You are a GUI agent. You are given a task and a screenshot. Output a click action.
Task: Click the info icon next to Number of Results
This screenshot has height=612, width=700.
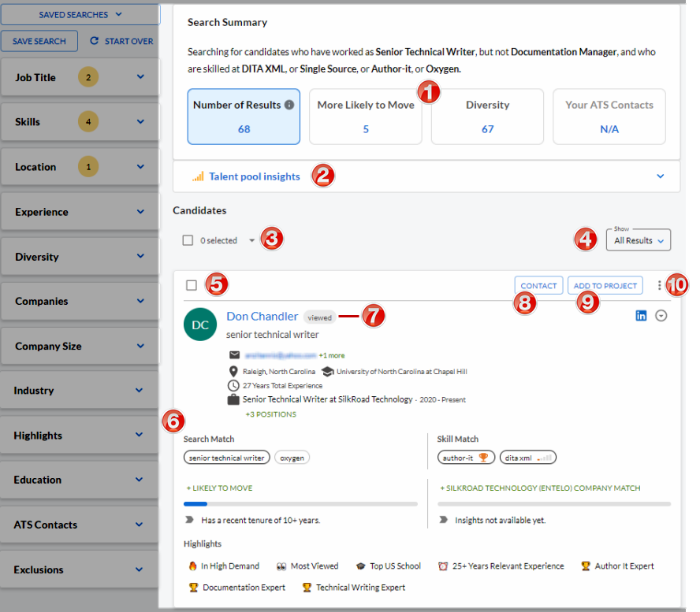(289, 105)
